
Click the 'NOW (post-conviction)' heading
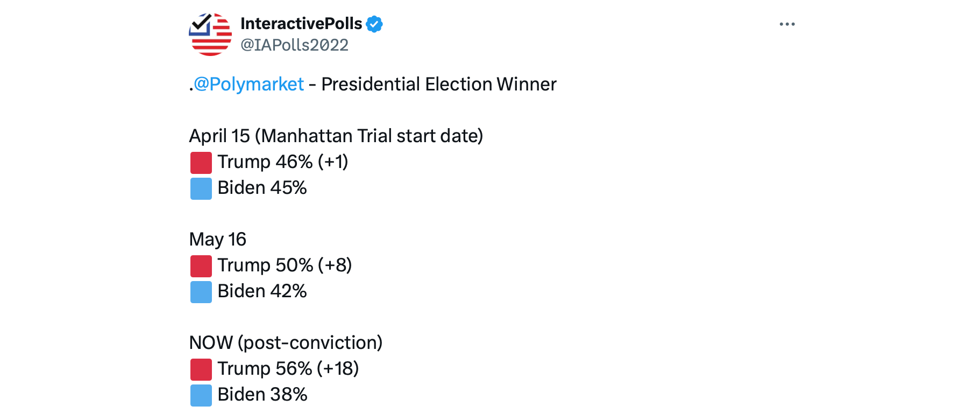click(286, 343)
